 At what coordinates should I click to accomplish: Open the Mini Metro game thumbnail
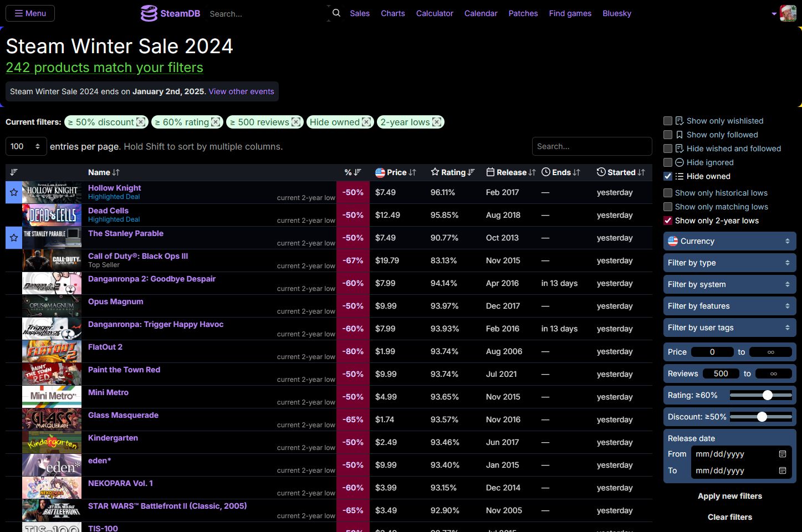pyautogui.click(x=52, y=397)
